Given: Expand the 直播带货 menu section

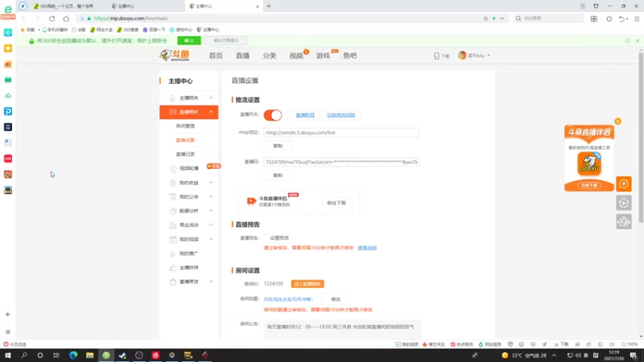Looking at the screenshot, I should pos(211,282).
